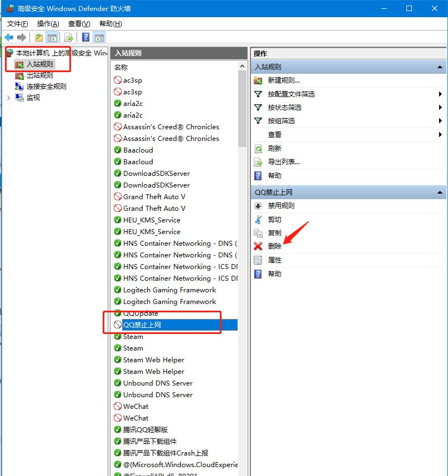Select 入站规则 in the left tree
The height and width of the screenshot is (476, 448).
click(x=40, y=64)
